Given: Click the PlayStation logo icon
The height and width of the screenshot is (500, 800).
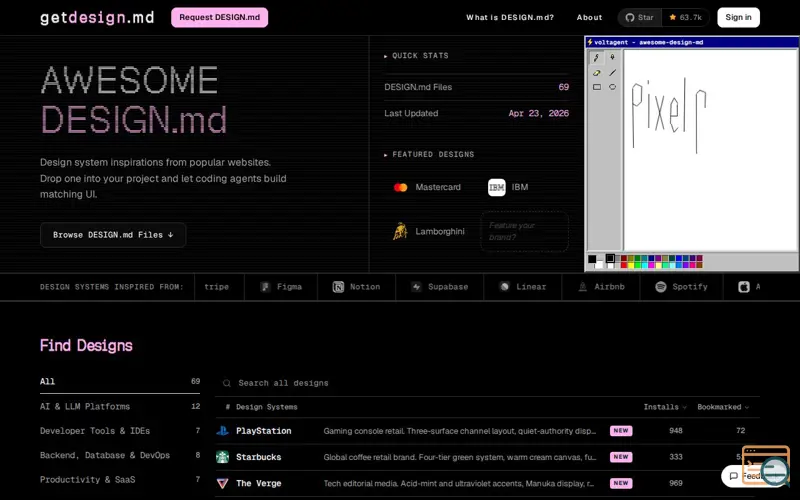Looking at the screenshot, I should (x=222, y=431).
